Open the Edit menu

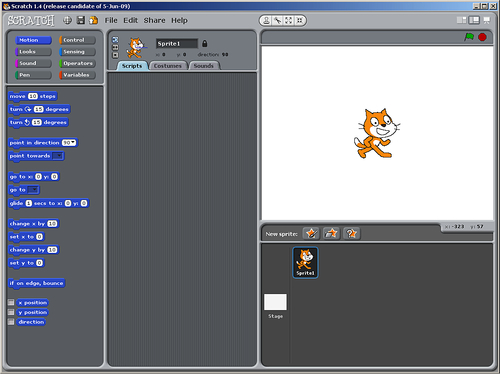point(130,20)
